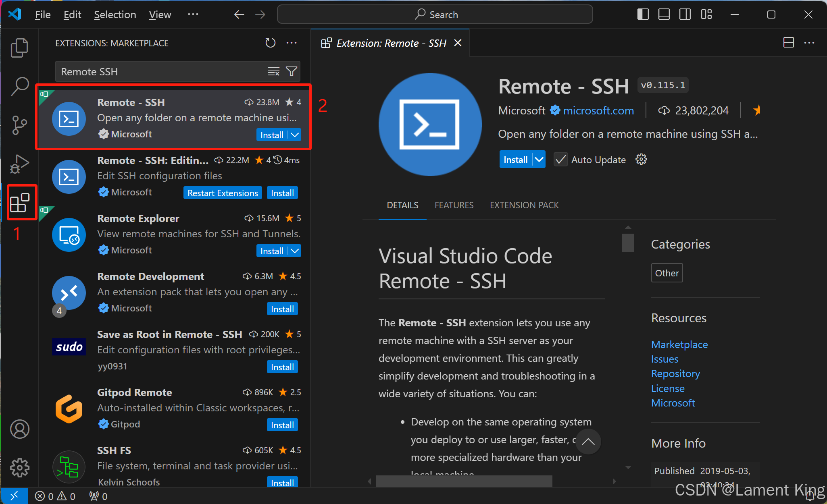This screenshot has width=827, height=504.
Task: Click the Manage gear icon in activity bar
Action: 19,468
